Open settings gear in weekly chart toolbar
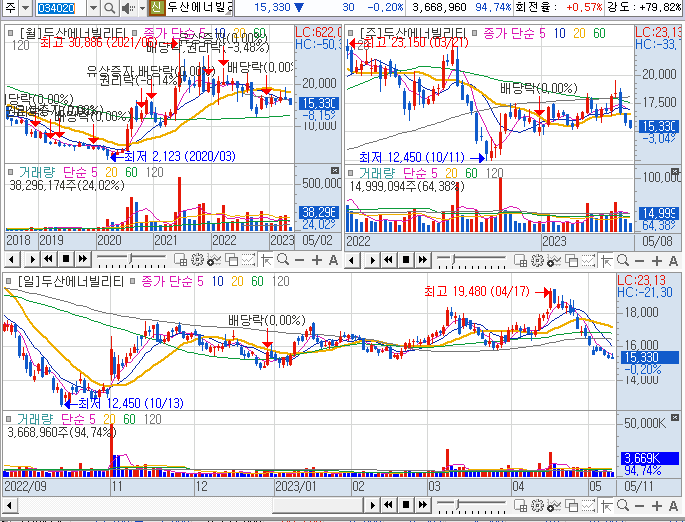Screen dimensions: 685x522 (537, 261)
